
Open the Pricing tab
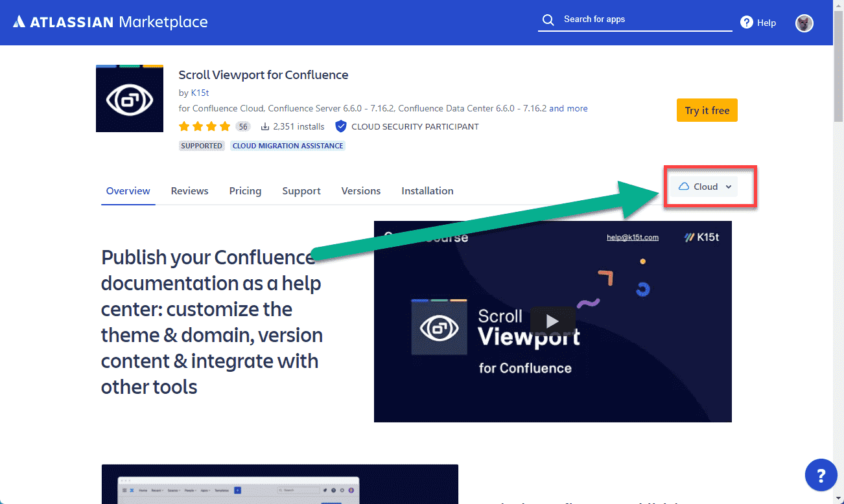(x=246, y=191)
